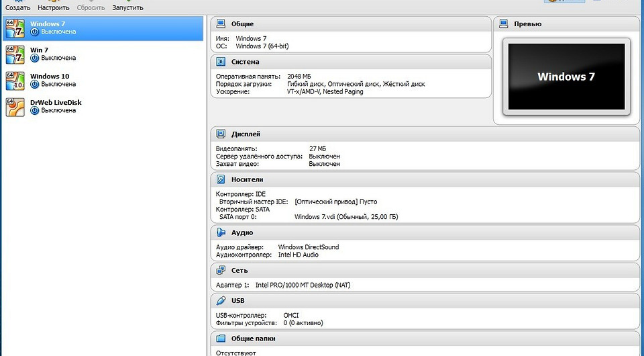The image size is (644, 356).
Task: Click the Windows DirectSound driver value
Action: (309, 247)
